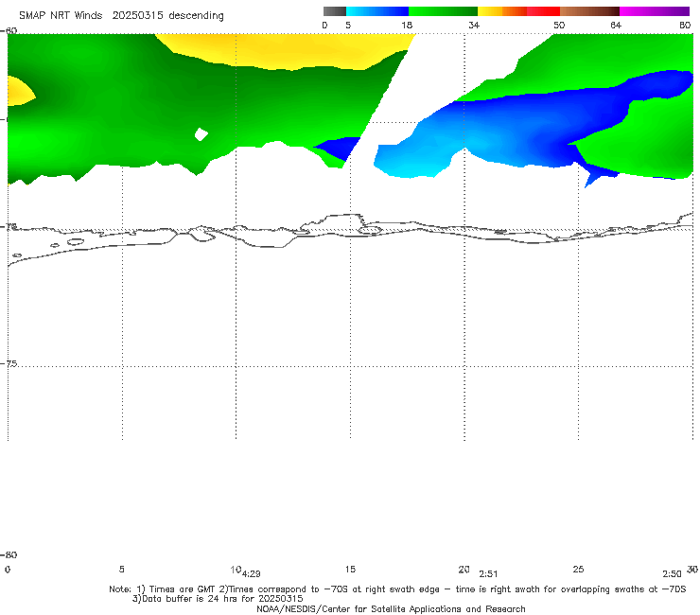Click the latitude label '-75'
Screen dimensions: 700x615
pos(9,363)
